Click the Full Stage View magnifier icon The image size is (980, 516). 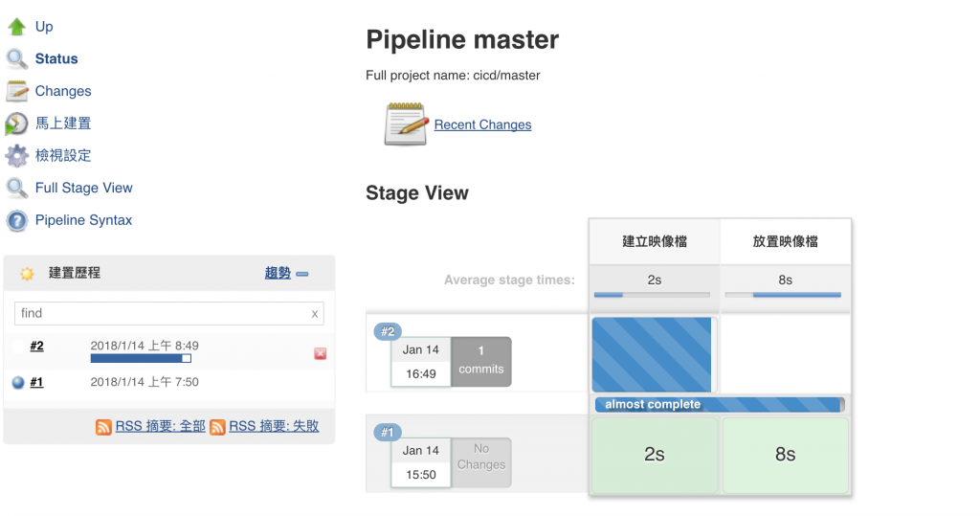click(16, 188)
